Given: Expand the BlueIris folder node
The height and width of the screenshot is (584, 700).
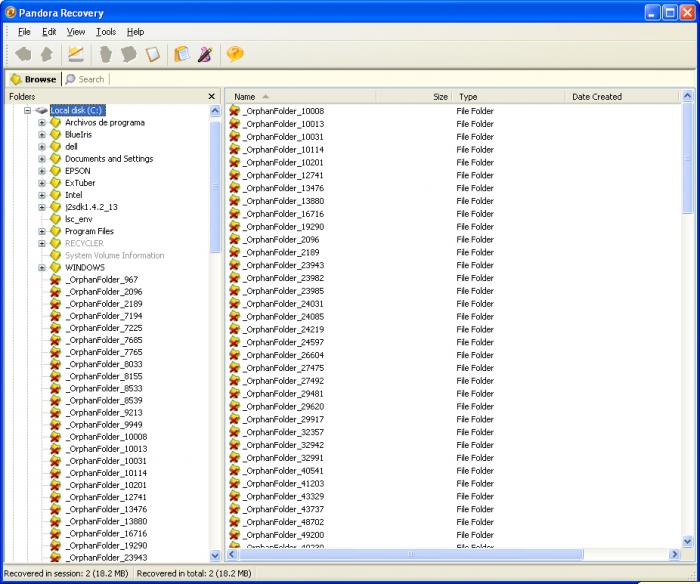Looking at the screenshot, I should coord(42,134).
